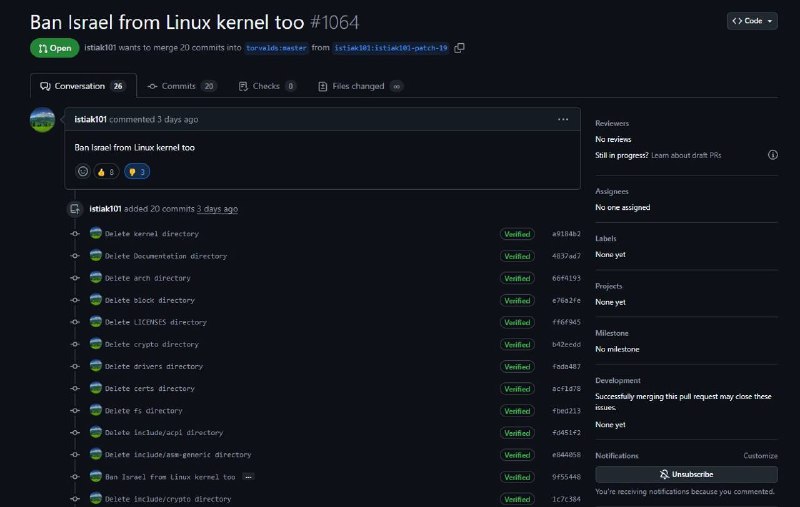Open the 'Delete certs directory' commit
Viewport: 800px width, 507px height.
tap(149, 389)
